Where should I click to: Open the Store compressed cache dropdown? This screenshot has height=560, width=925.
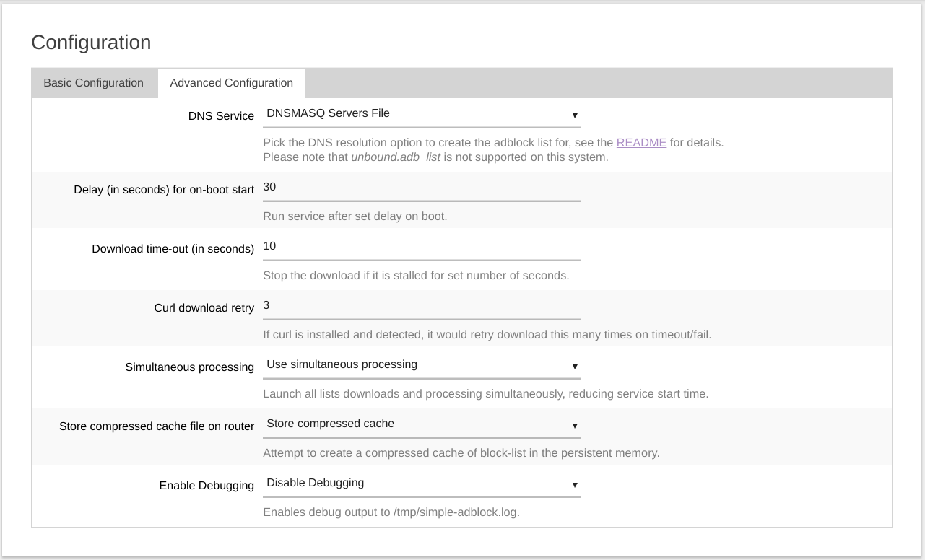(x=420, y=424)
